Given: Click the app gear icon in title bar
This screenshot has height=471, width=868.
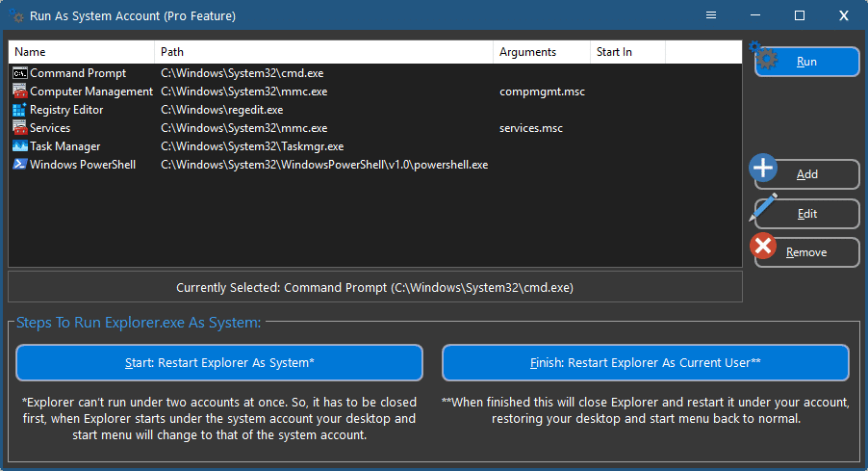Looking at the screenshot, I should 17,16.
